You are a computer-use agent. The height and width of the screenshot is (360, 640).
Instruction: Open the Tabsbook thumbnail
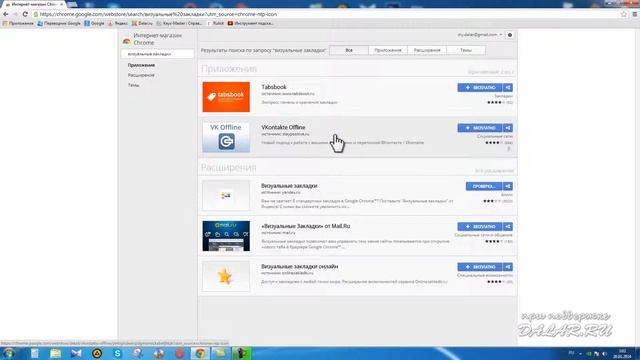point(226,97)
